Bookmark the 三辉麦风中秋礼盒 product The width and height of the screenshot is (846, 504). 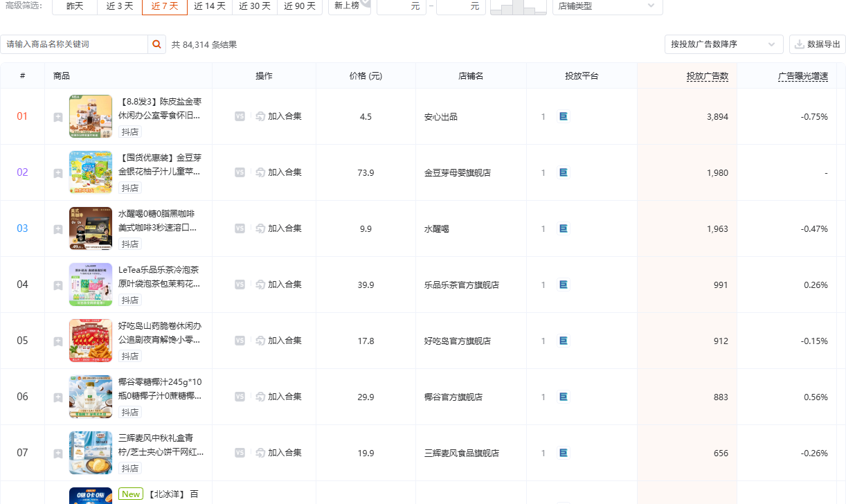[x=58, y=454]
